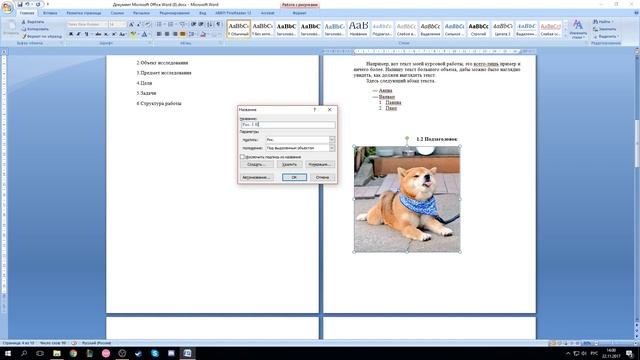Viewport: 640px width, 360px height.
Task: Show paragraph marks with the pilcrow icon
Action: tap(218, 24)
